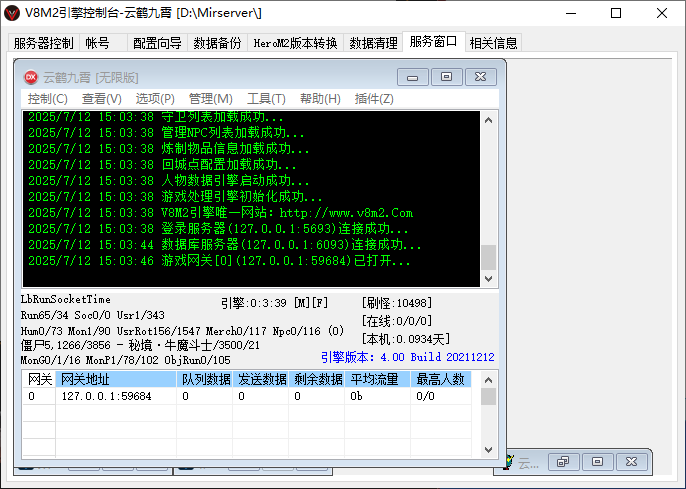The image size is (686, 489).
Task: Click the red DX icon of 云鹤九霄 window
Action: [30, 77]
